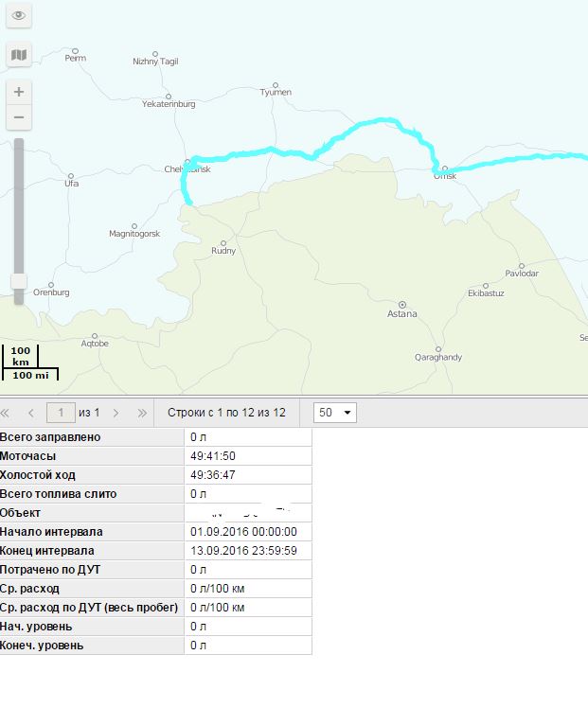Go to the first page of rows

pyautogui.click(x=7, y=413)
